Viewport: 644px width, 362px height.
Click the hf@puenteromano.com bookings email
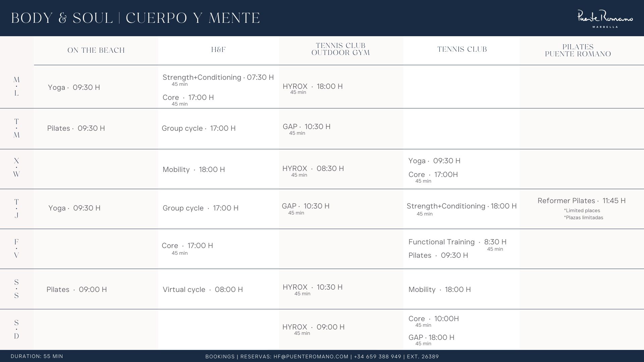pyautogui.click(x=311, y=357)
